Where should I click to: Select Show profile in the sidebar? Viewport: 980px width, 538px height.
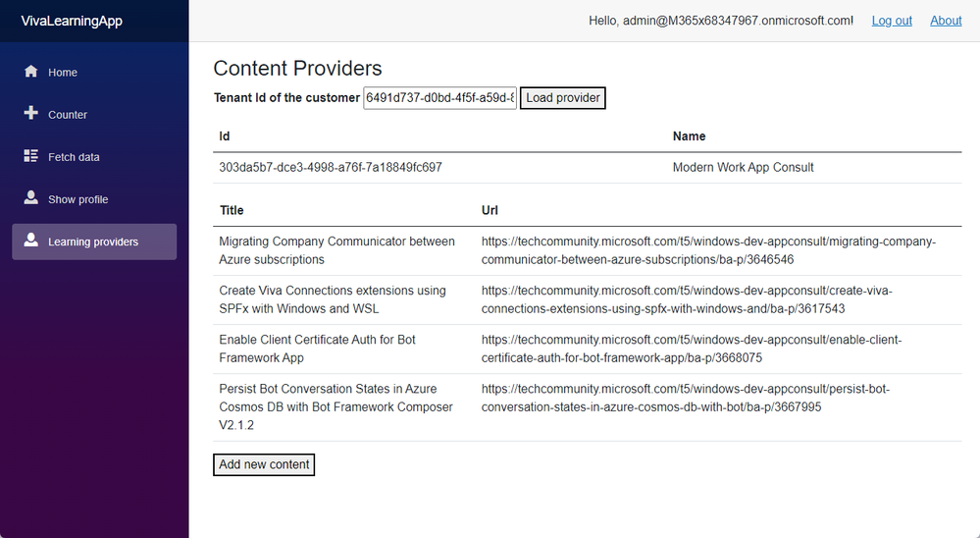click(94, 199)
